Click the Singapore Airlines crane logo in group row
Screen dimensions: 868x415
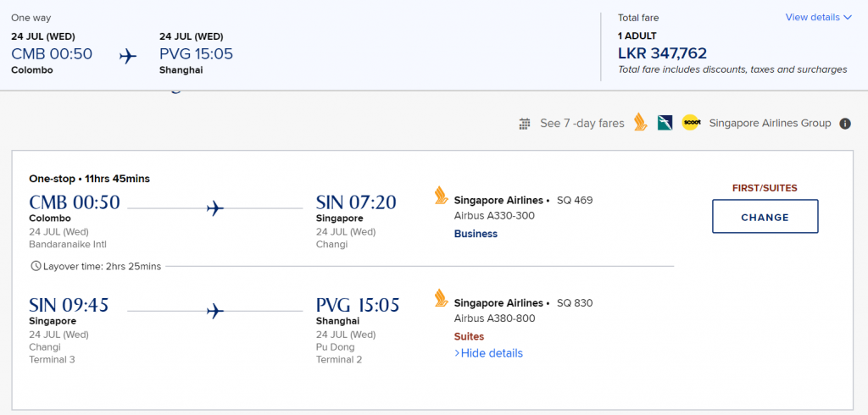[641, 122]
